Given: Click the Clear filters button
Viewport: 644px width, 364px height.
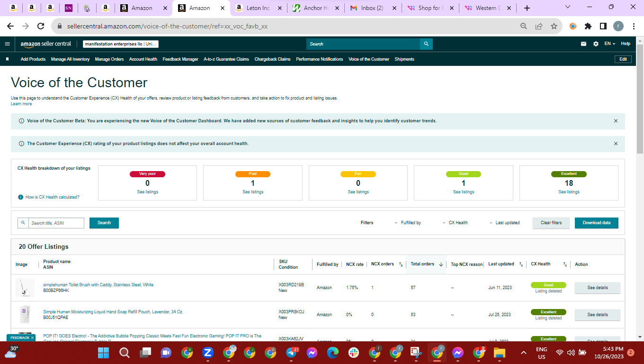Looking at the screenshot, I should (551, 223).
